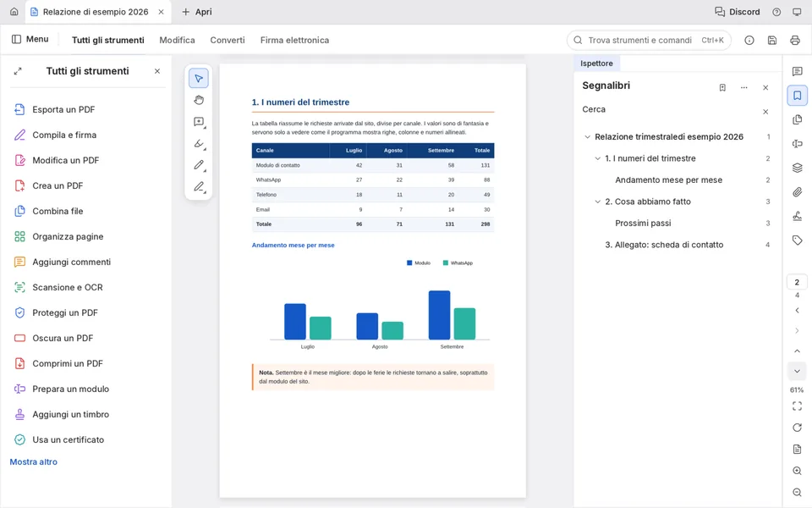Switch to the Converti tab
The image size is (812, 508).
pyautogui.click(x=228, y=40)
